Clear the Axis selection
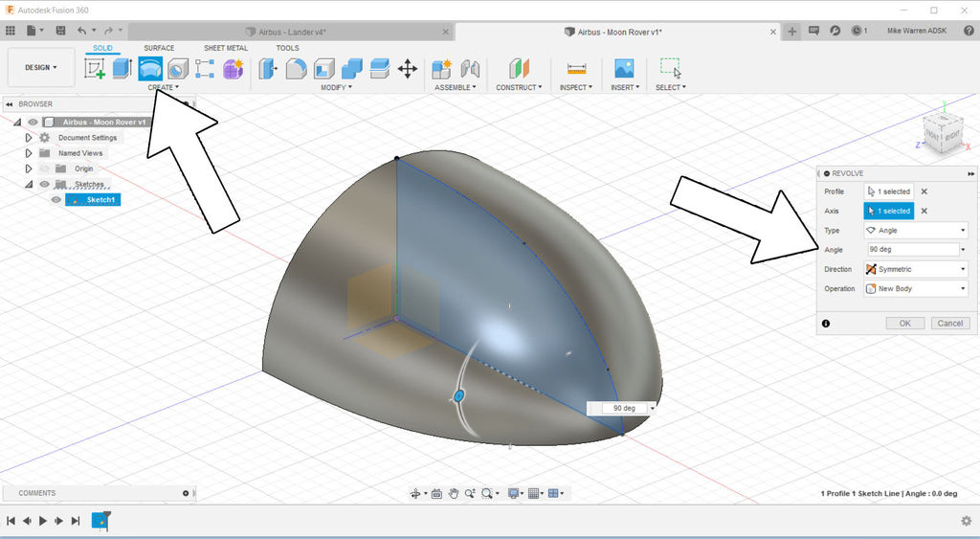Screen dimensions: 980x539 [x=924, y=211]
